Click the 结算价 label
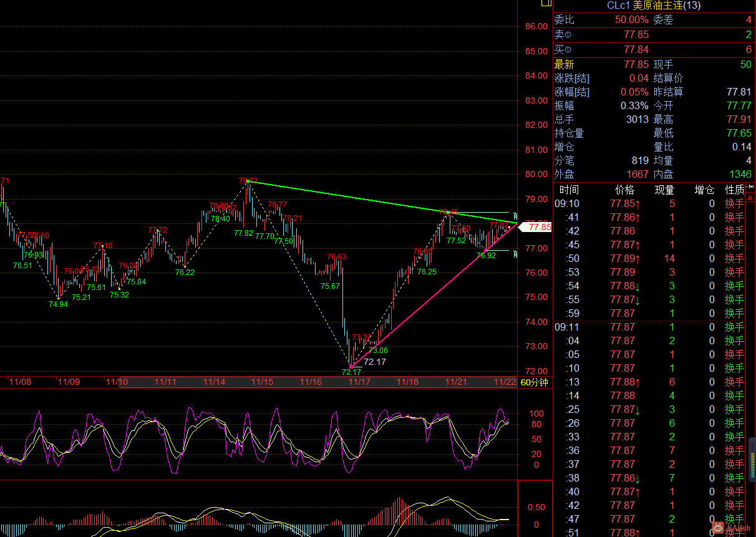 click(668, 79)
